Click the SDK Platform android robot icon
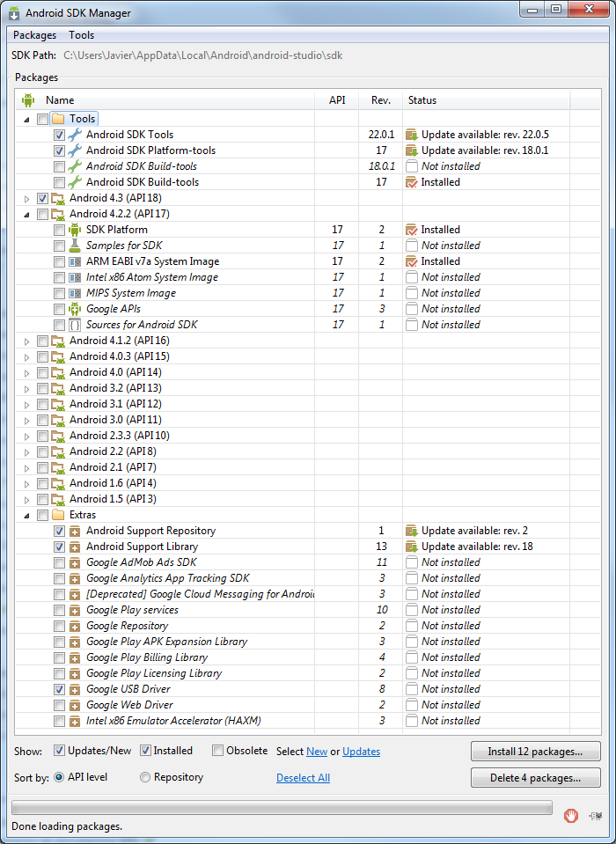616x844 pixels. [x=75, y=230]
